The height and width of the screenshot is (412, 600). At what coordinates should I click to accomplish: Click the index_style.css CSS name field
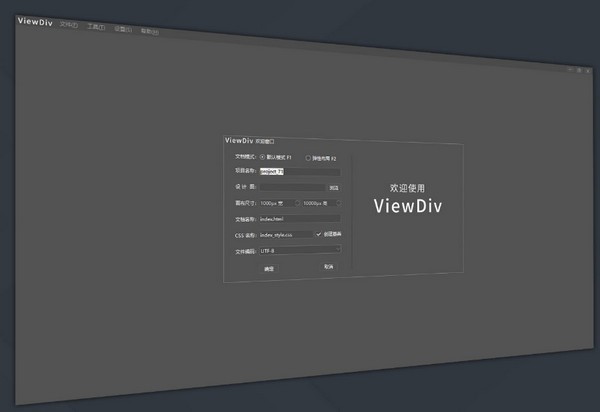[x=286, y=235]
